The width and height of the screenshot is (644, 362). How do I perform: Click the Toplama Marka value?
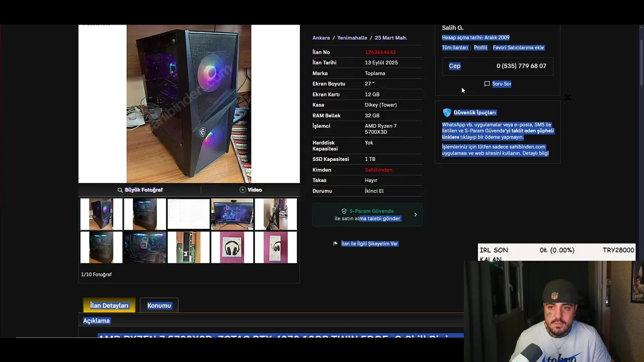(x=375, y=73)
